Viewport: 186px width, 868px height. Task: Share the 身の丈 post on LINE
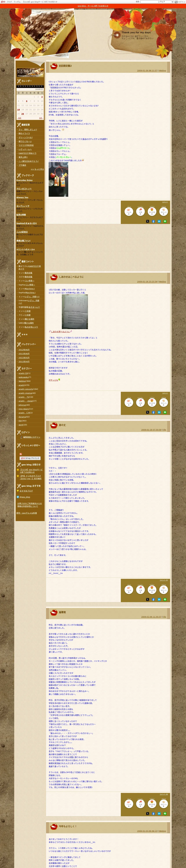[165, 599]
